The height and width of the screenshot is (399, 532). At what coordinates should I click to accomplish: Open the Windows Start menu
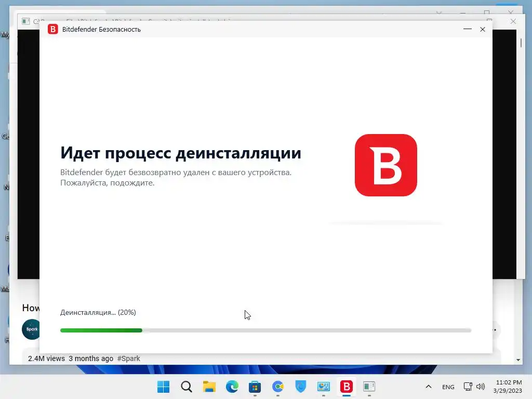(x=163, y=387)
